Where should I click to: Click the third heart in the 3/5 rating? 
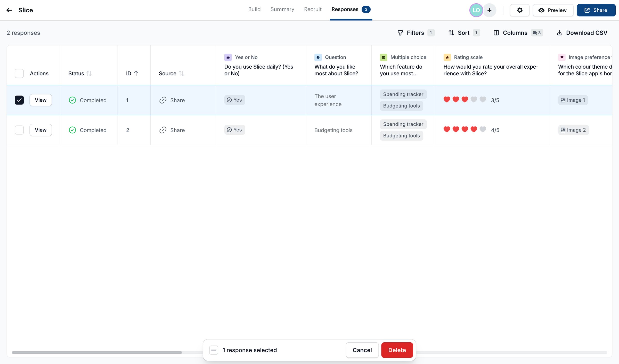tap(465, 100)
